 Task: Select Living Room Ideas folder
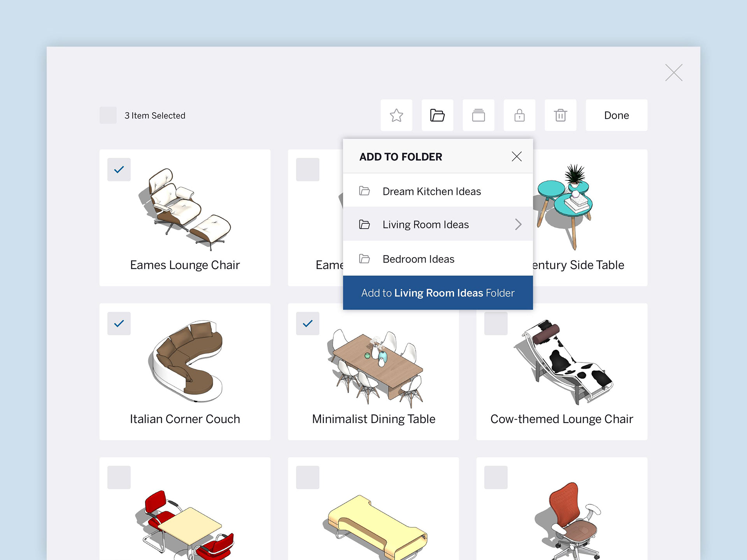pyautogui.click(x=438, y=224)
